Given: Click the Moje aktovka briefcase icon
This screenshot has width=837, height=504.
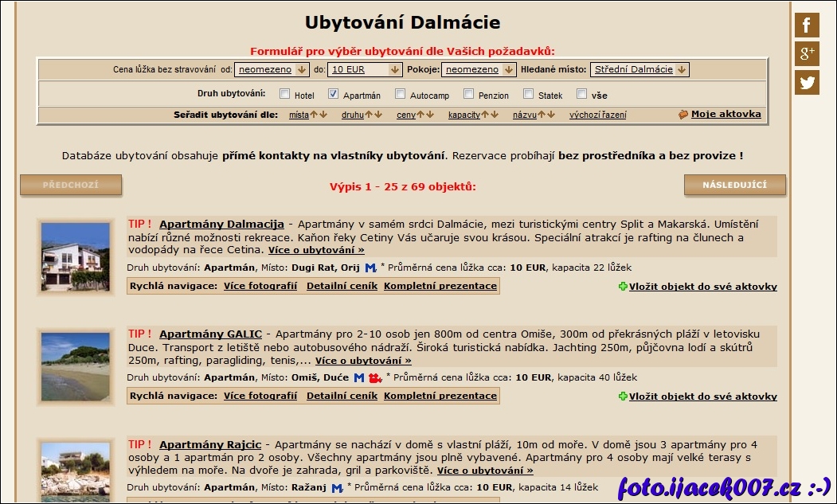Looking at the screenshot, I should tap(683, 115).
